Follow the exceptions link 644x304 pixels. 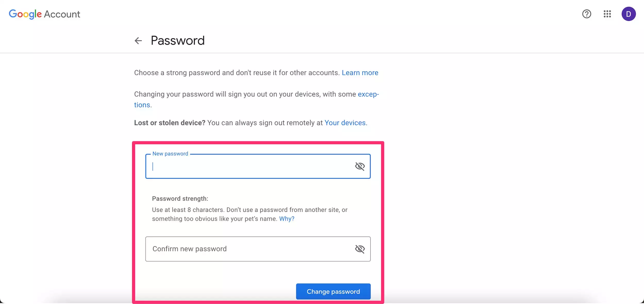[368, 94]
